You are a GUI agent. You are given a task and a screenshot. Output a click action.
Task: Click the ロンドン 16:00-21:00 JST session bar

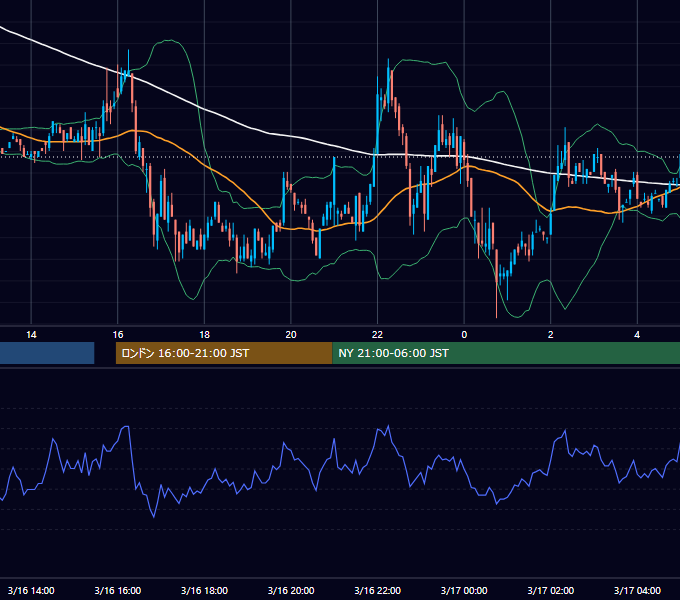pyautogui.click(x=224, y=353)
